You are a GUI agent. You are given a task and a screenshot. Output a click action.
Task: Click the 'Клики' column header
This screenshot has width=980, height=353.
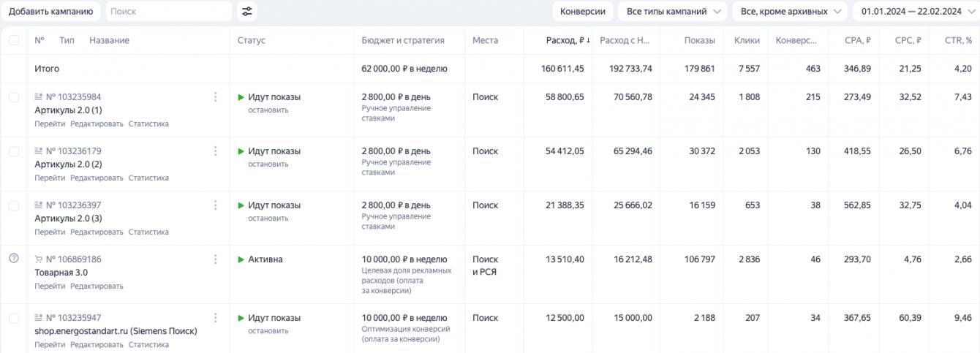click(x=747, y=41)
